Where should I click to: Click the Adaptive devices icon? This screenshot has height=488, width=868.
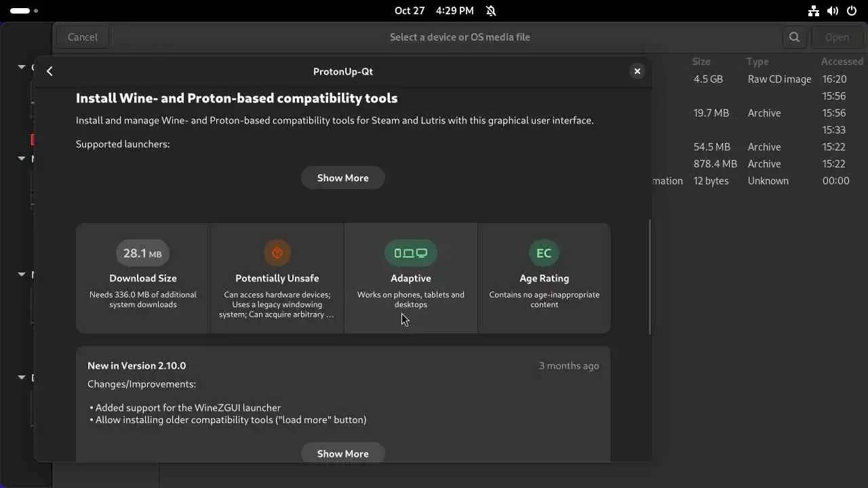pyautogui.click(x=411, y=253)
